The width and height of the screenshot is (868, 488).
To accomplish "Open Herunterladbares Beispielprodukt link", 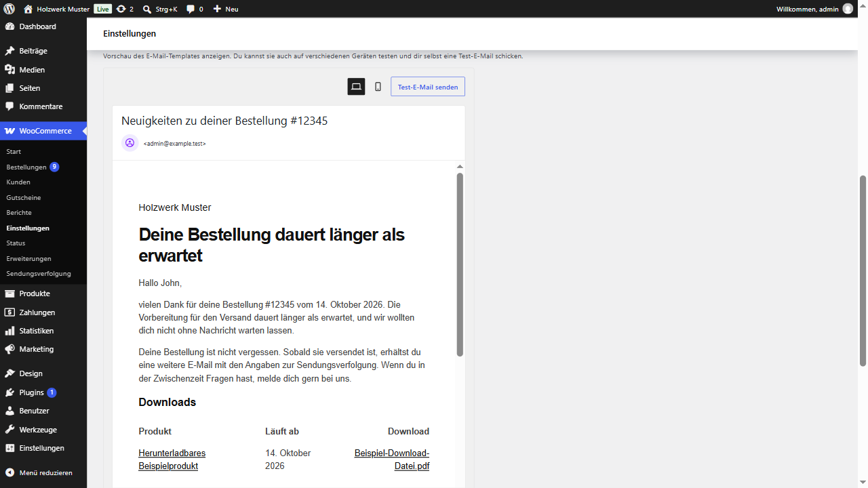I will click(172, 460).
